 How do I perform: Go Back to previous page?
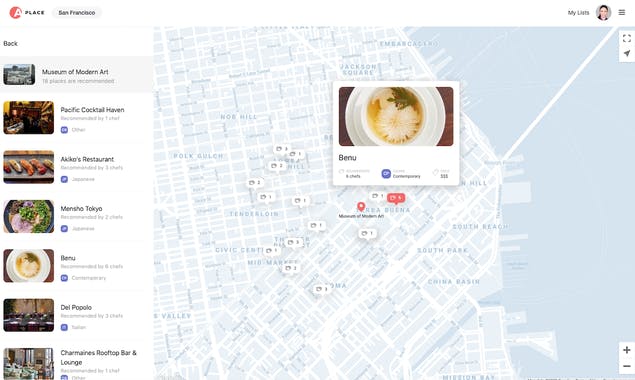[x=11, y=43]
